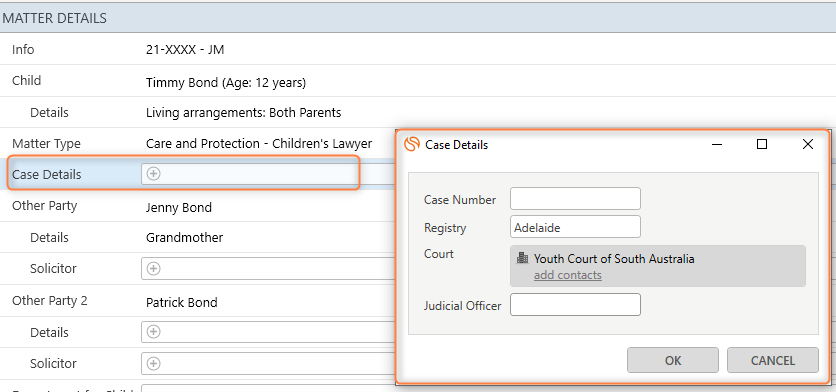The width and height of the screenshot is (836, 392).
Task: Click the plus icon in Case Details row
Action: (154, 173)
